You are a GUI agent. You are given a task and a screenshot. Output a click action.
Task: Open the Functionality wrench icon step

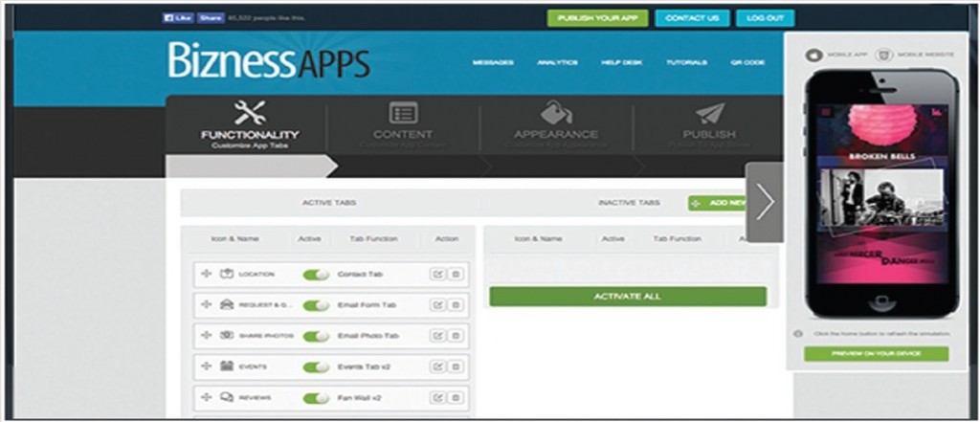click(x=250, y=114)
